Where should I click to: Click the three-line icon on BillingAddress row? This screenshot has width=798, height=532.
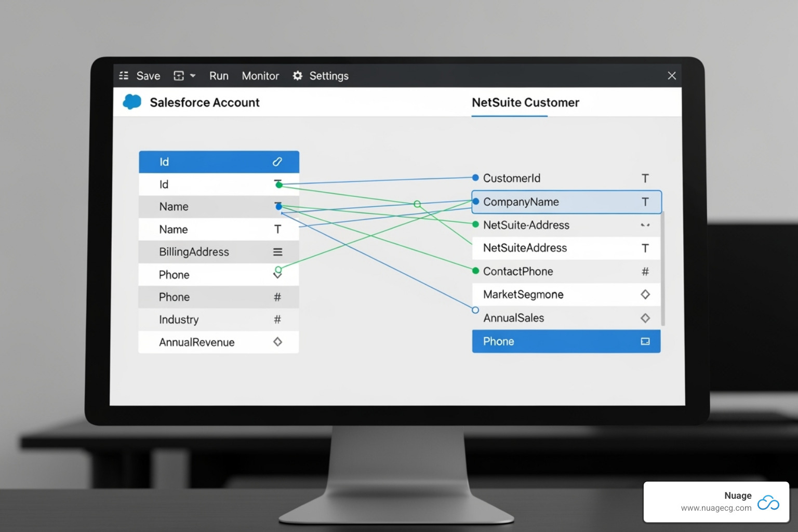pos(278,252)
